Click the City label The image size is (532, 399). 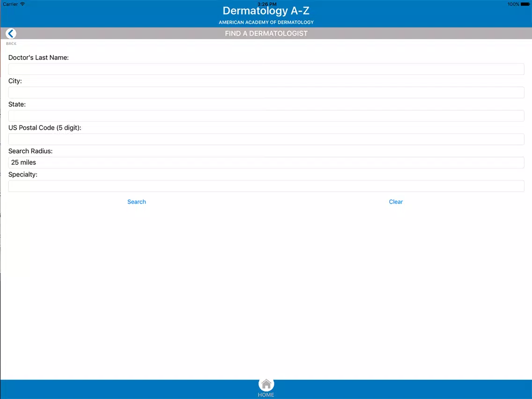pyautogui.click(x=15, y=81)
